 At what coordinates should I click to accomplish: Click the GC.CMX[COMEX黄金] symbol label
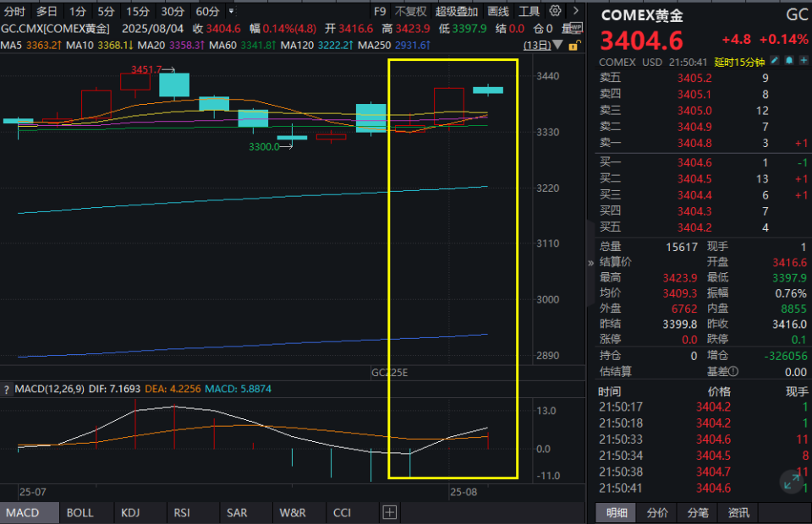pos(56,29)
